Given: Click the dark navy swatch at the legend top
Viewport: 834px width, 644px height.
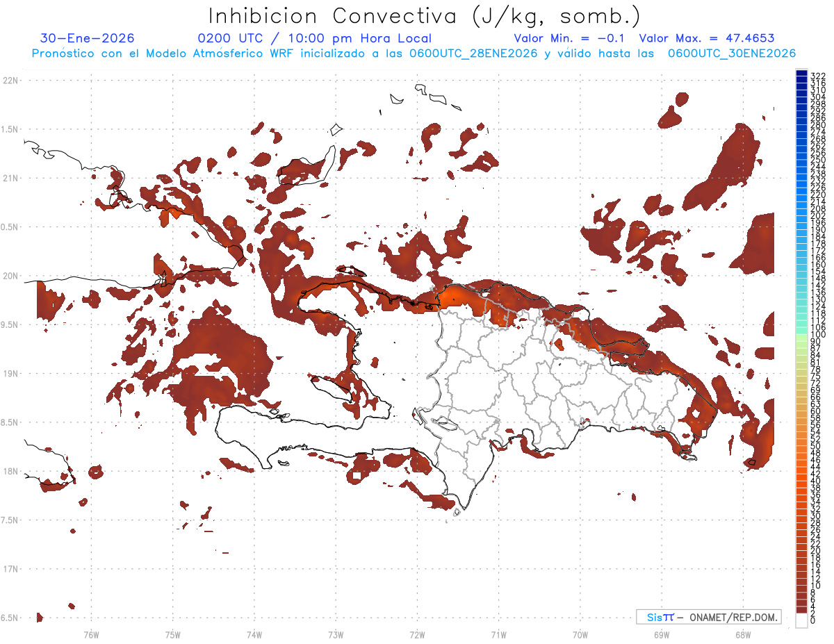Looking at the screenshot, I should (801, 73).
